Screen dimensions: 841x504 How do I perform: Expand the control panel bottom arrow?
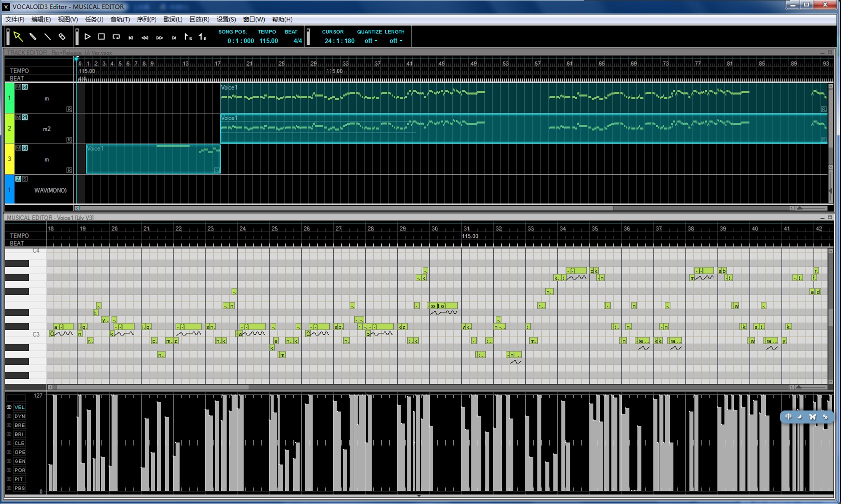tap(419, 496)
